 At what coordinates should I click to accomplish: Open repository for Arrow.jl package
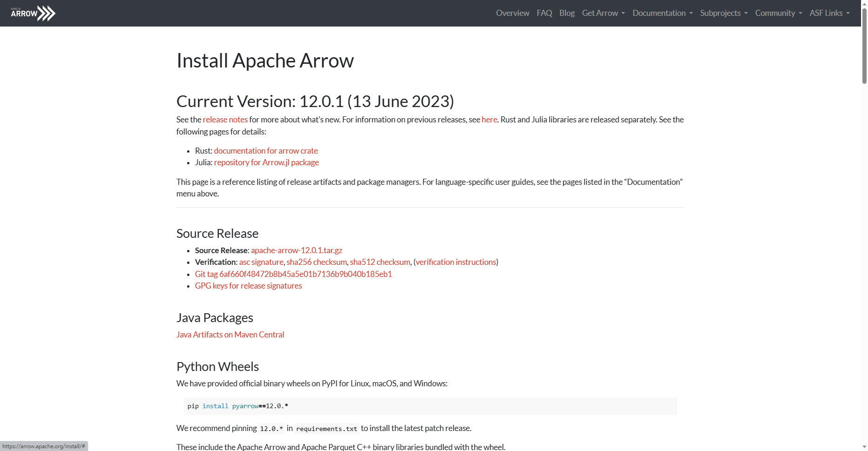point(266,162)
